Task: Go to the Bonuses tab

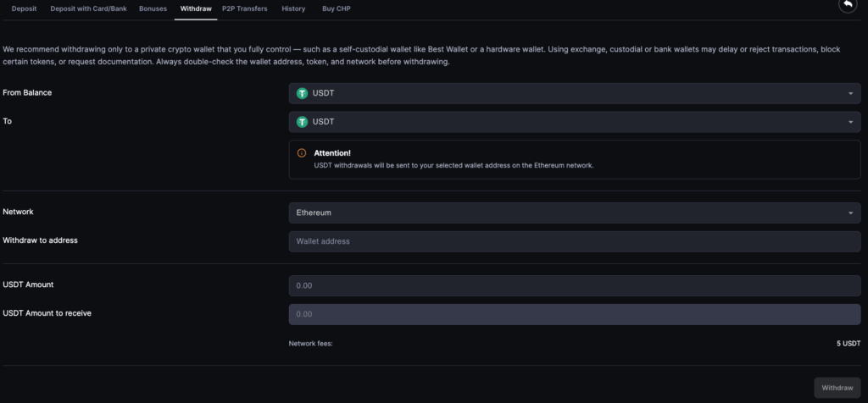Action: click(x=153, y=8)
